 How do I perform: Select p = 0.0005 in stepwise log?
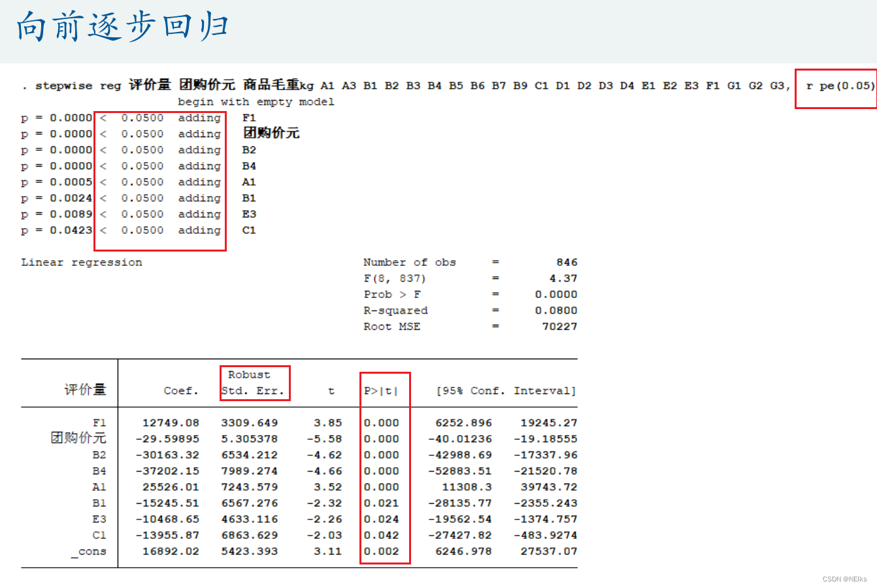click(57, 182)
